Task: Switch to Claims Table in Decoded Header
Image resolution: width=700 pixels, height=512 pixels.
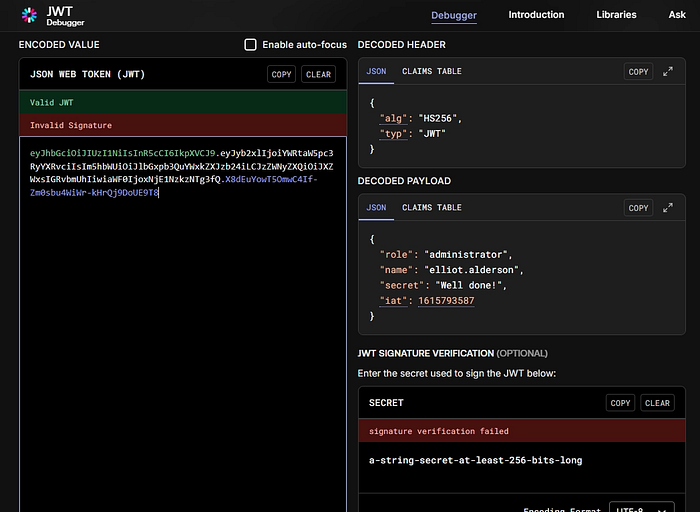Action: 431,71
